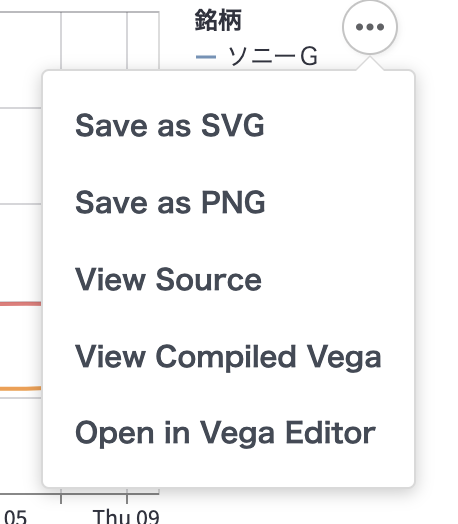Click the three-dots chart actions button

pos(370,27)
